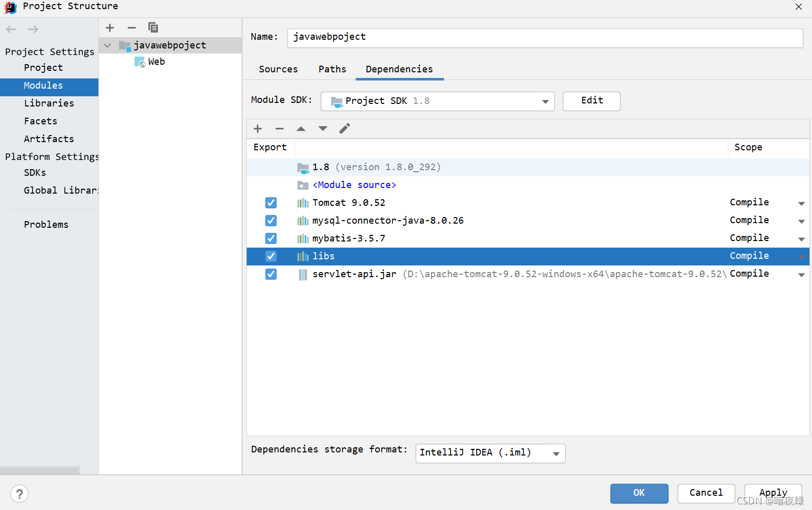Open scope dropdown for mybatis-3.5.7

pyautogui.click(x=801, y=239)
